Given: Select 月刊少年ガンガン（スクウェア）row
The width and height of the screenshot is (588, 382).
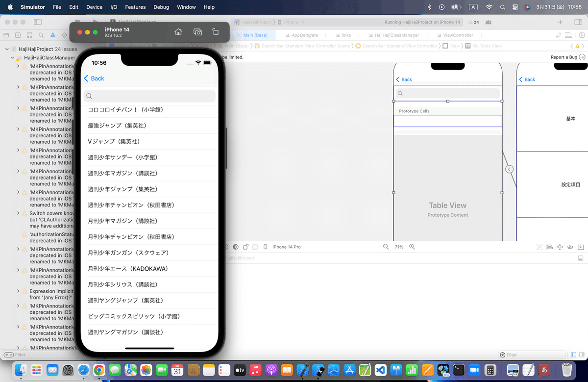Looking at the screenshot, I should coord(149,253).
